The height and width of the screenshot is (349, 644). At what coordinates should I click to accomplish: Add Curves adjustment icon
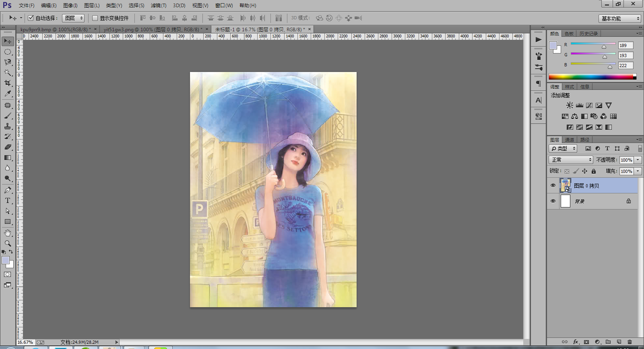(x=589, y=105)
